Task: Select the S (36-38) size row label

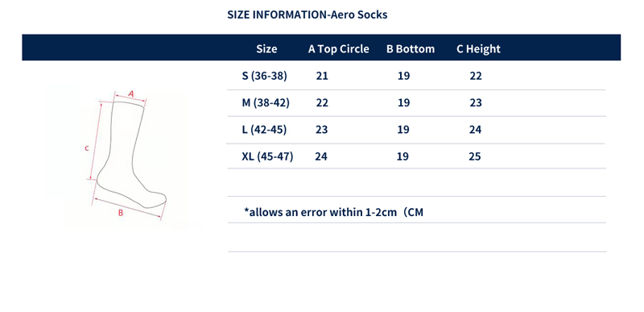Action: click(x=265, y=76)
